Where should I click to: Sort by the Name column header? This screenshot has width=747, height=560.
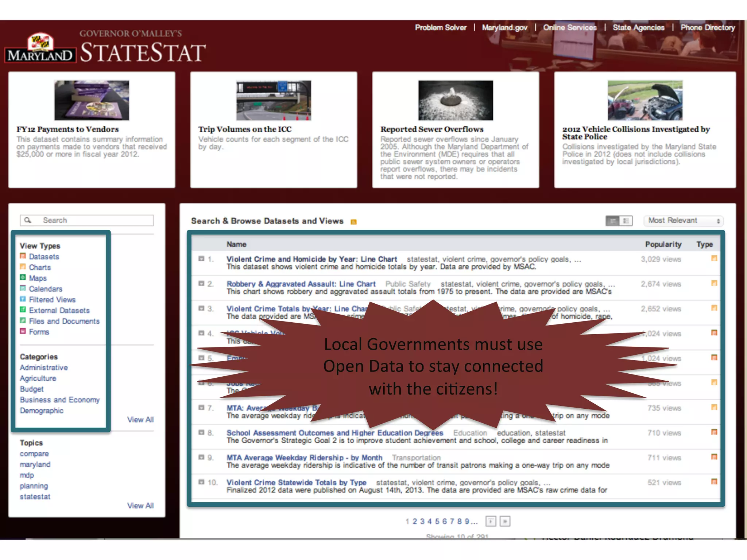(236, 244)
